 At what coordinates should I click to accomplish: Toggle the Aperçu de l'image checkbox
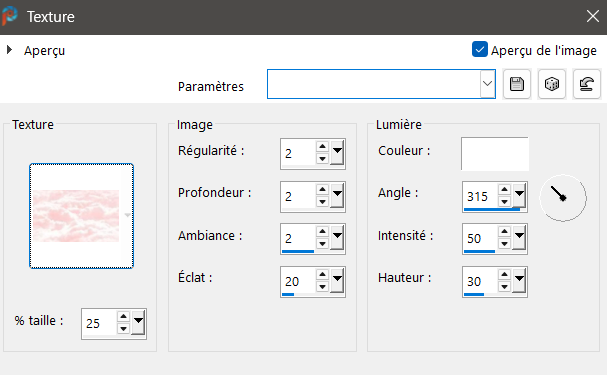[480, 50]
